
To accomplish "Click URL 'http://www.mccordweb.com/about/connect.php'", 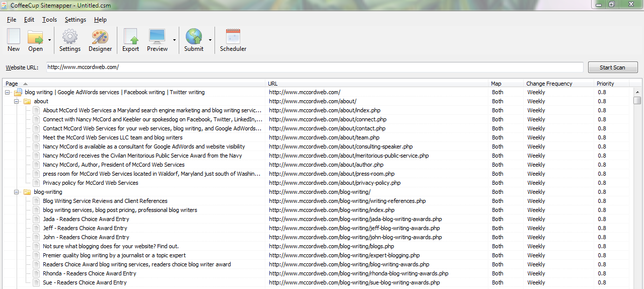I will 328,119.
